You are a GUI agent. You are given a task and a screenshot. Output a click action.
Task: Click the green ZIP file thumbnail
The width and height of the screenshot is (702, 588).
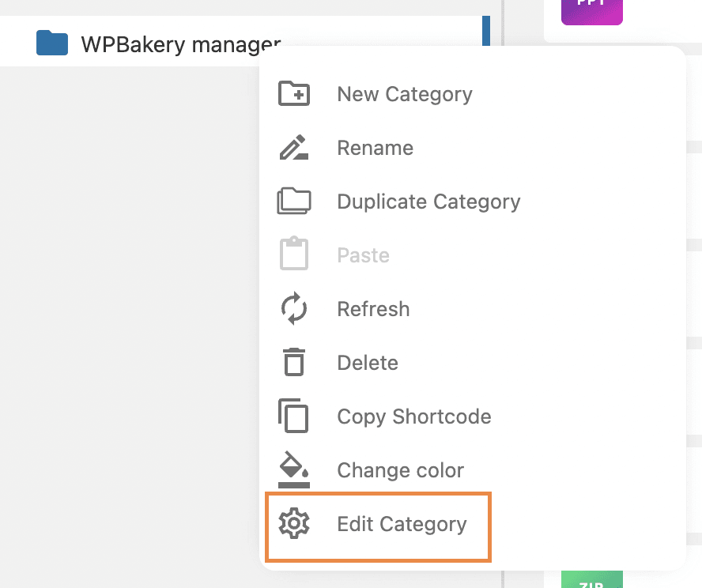pyautogui.click(x=591, y=580)
